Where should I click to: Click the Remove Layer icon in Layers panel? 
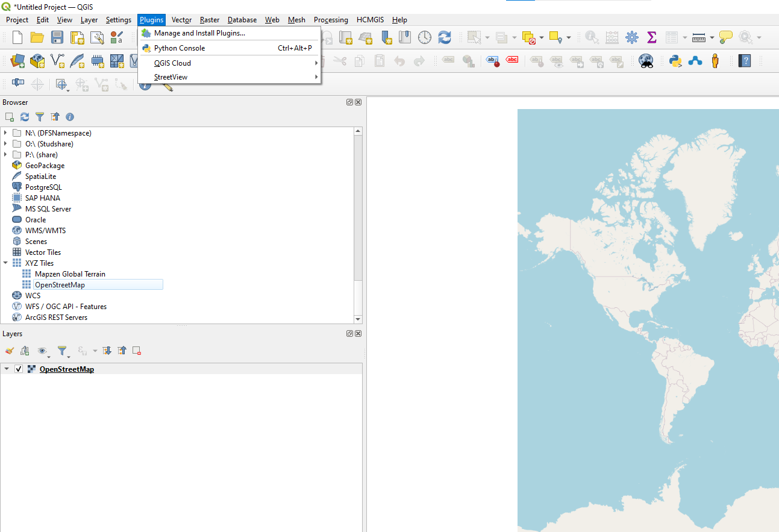click(x=137, y=351)
